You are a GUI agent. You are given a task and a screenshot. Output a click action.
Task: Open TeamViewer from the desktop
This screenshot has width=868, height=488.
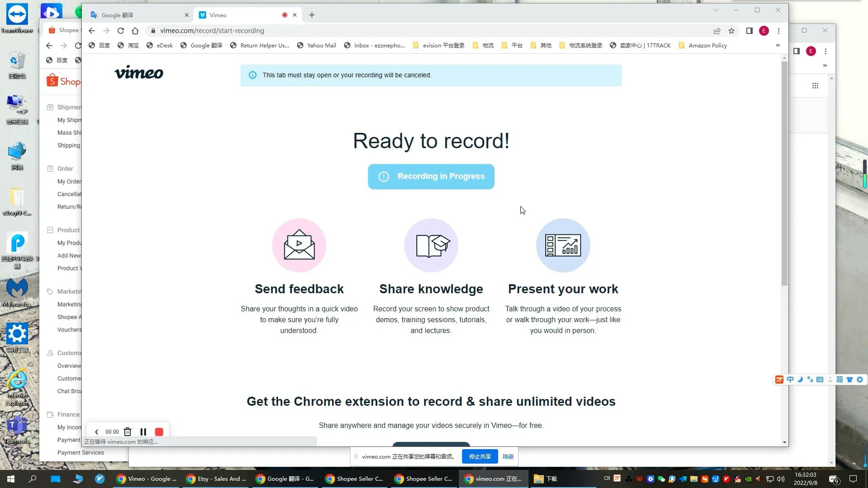[17, 14]
